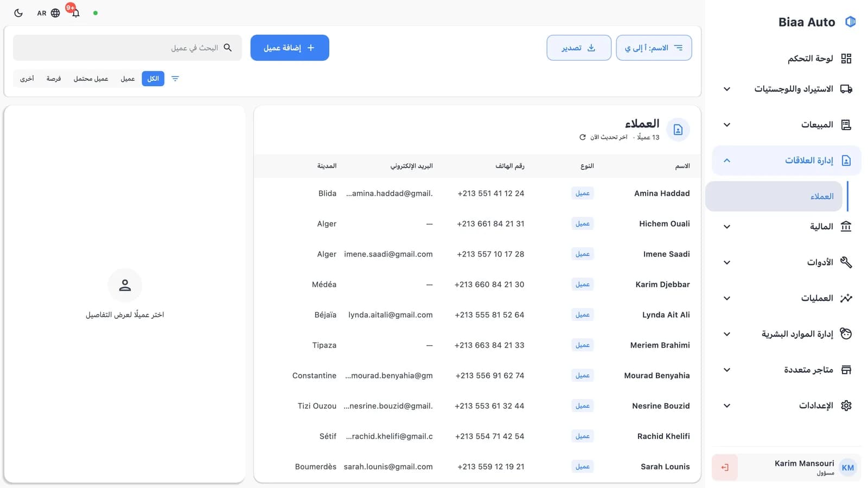Click the متاجر متعددة store icon

coord(846,370)
